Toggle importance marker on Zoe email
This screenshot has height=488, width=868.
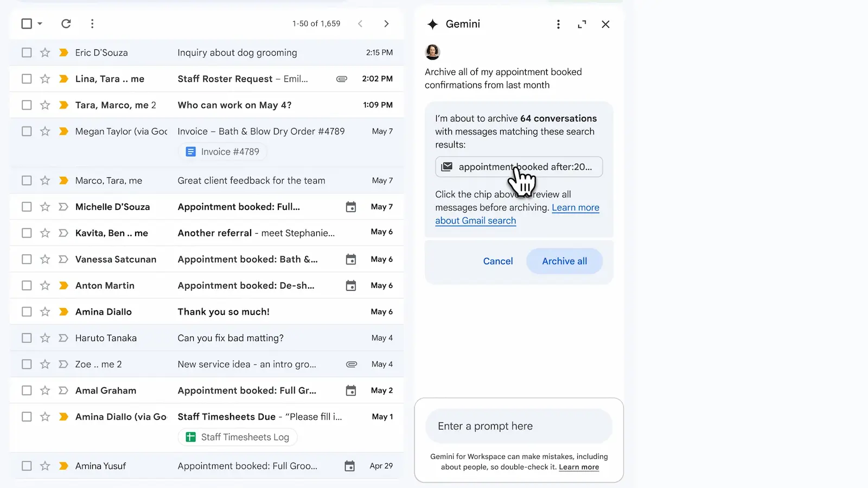point(63,364)
